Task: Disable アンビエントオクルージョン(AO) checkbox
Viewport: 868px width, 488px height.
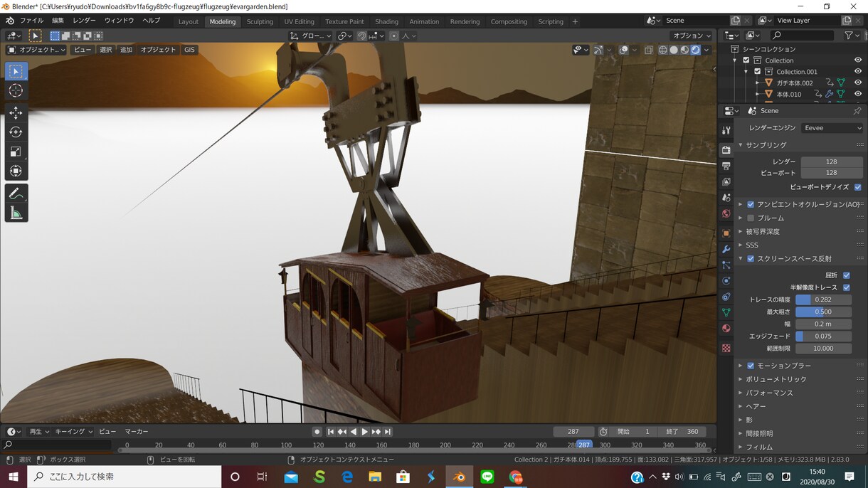Action: tap(751, 204)
